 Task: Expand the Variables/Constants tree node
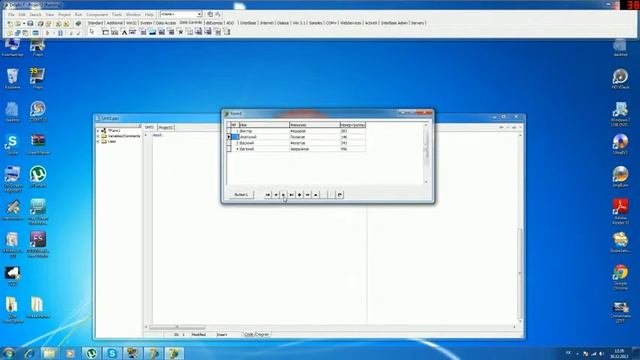pos(98,136)
